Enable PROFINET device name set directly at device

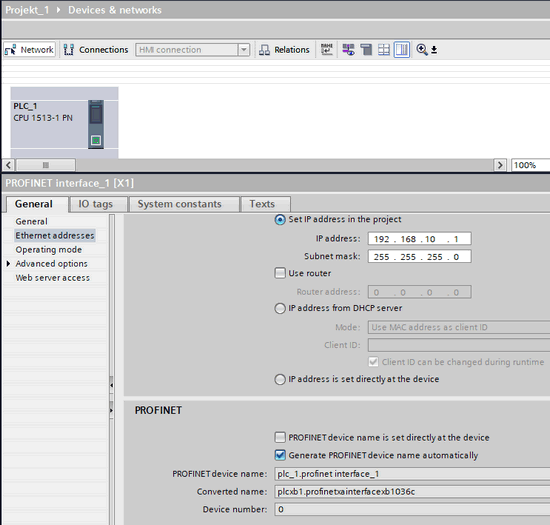pos(280,437)
